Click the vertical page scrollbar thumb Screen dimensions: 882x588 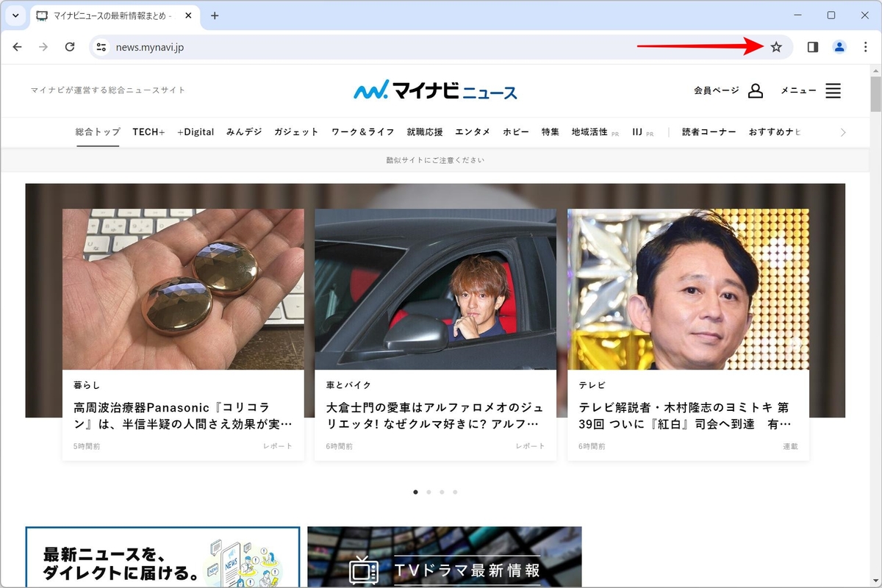[875, 93]
